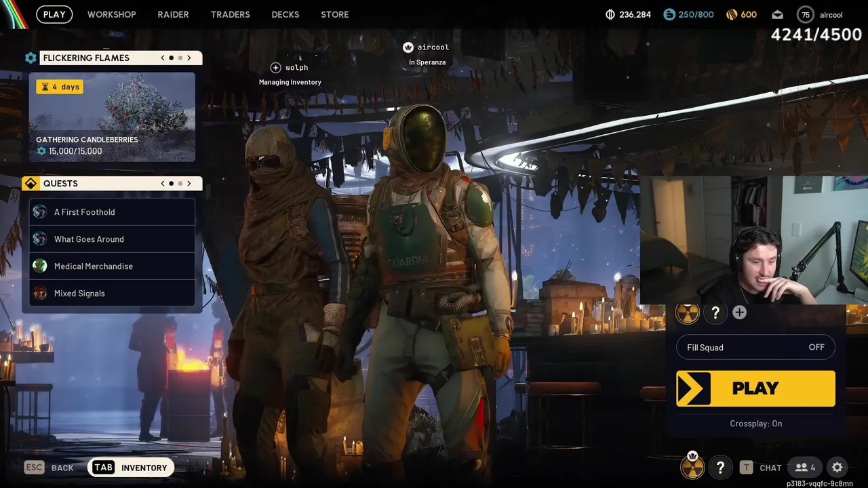868x488 pixels.
Task: Select second page dot in Flickering Flames
Action: point(180,58)
